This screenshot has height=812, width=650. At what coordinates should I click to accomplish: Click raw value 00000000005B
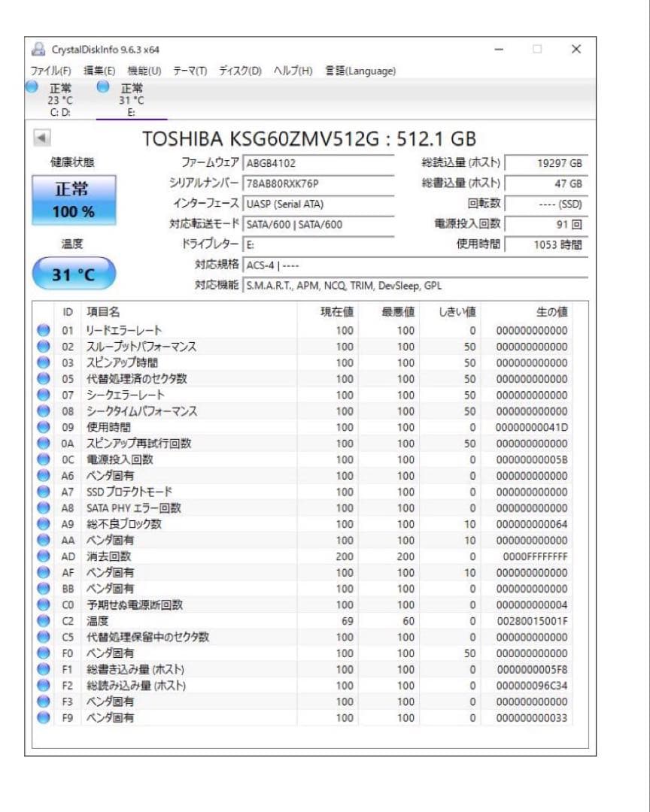click(x=531, y=459)
